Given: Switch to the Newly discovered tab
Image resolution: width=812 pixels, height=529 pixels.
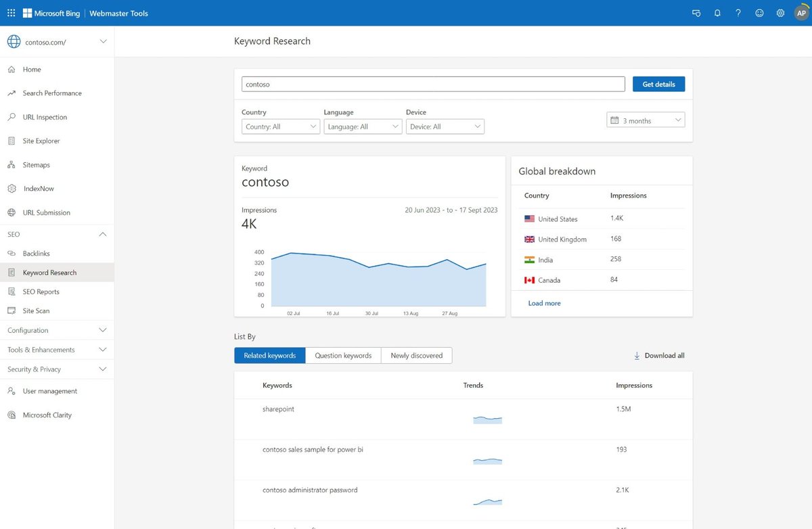Looking at the screenshot, I should [x=417, y=355].
